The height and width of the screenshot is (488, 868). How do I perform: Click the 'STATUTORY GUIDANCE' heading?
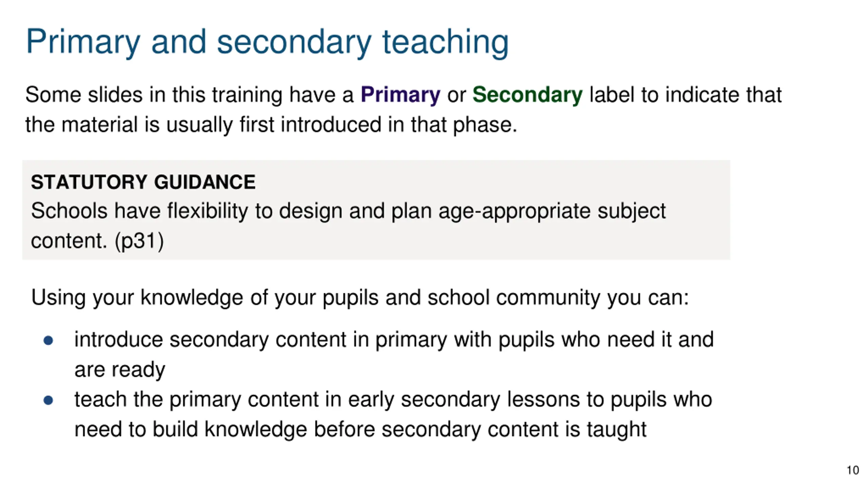143,182
